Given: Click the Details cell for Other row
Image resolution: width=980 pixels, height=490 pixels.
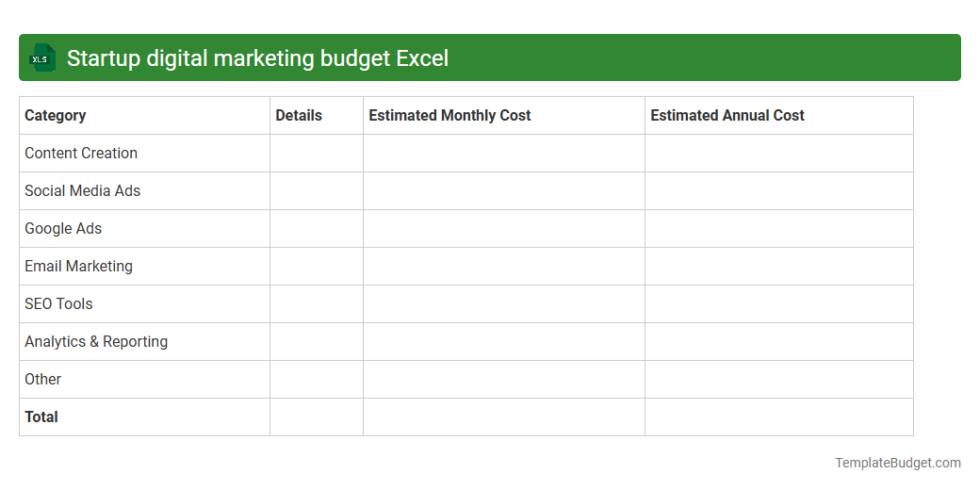Looking at the screenshot, I should pos(317,380).
